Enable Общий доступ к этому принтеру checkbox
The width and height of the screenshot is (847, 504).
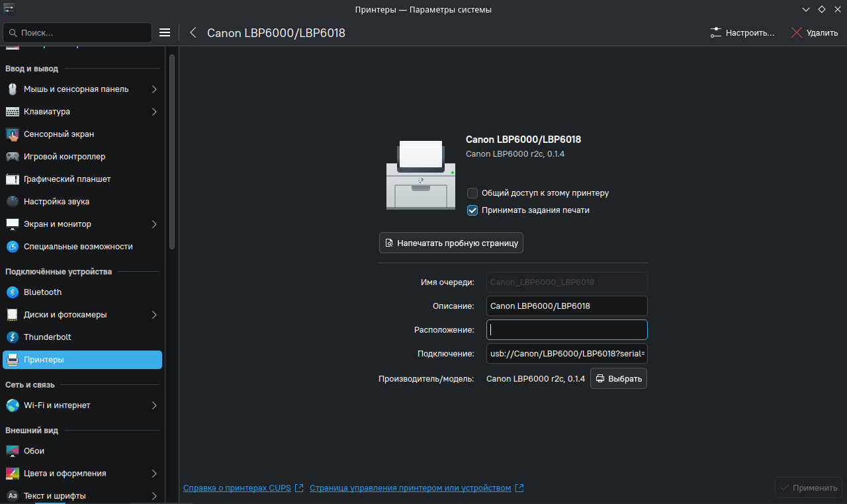(472, 193)
